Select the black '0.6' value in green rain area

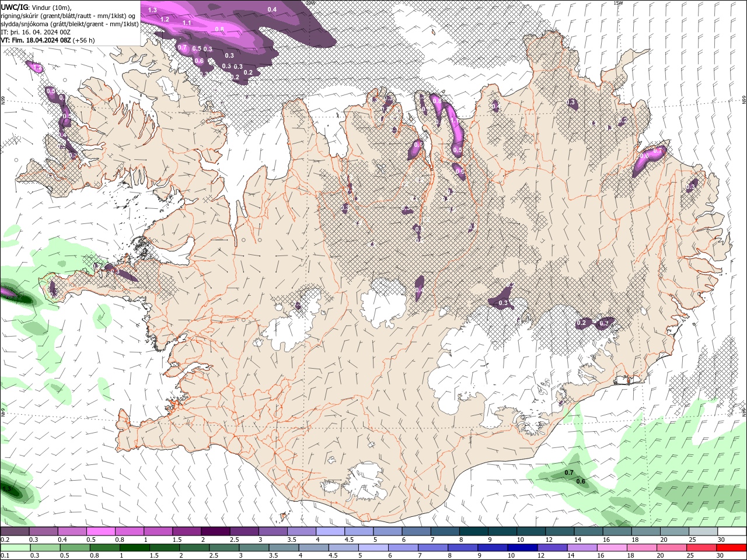click(x=581, y=481)
